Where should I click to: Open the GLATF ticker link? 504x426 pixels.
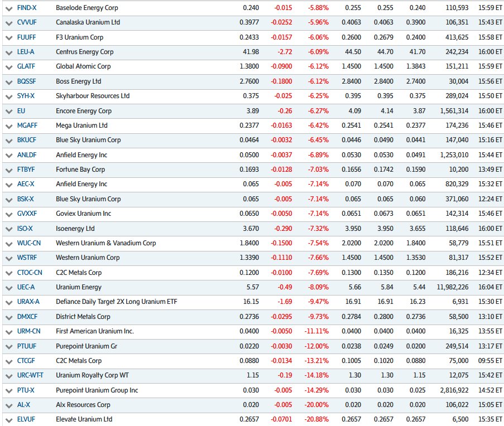pyautogui.click(x=26, y=66)
